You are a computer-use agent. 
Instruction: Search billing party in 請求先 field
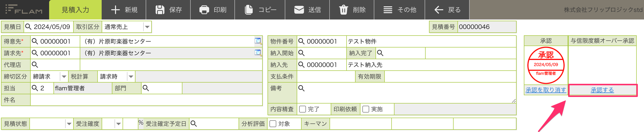coord(35,53)
